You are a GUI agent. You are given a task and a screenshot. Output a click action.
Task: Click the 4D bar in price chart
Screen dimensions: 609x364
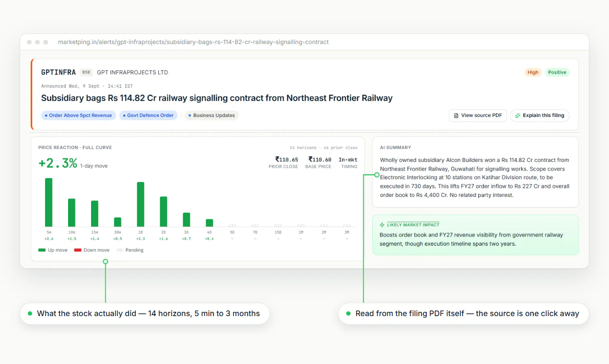click(210, 223)
